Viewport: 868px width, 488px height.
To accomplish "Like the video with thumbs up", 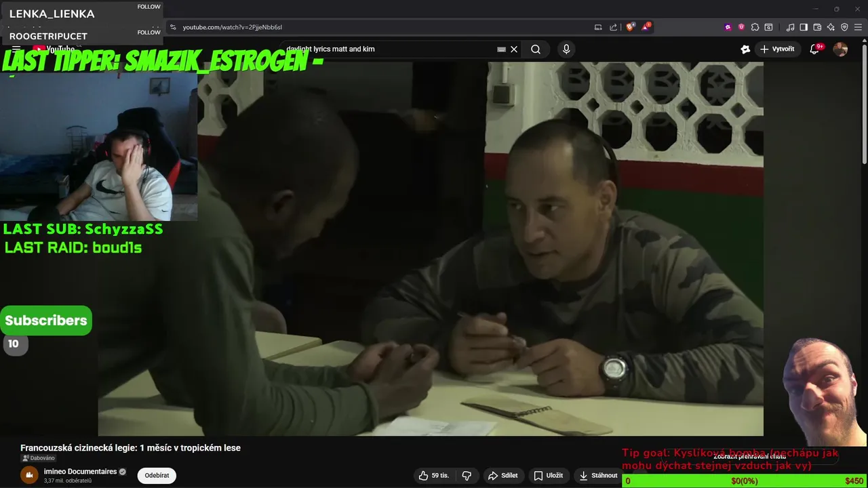I will coord(434,476).
